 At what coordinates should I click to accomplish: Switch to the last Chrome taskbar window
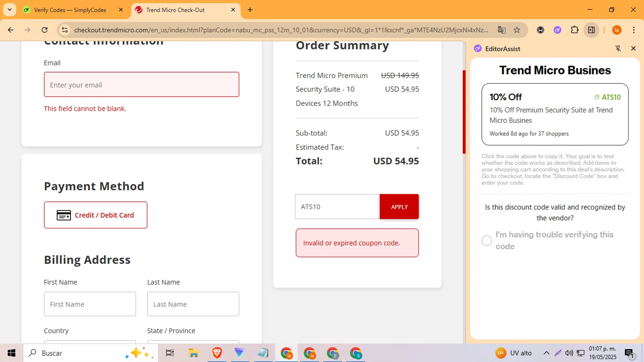pos(356,353)
